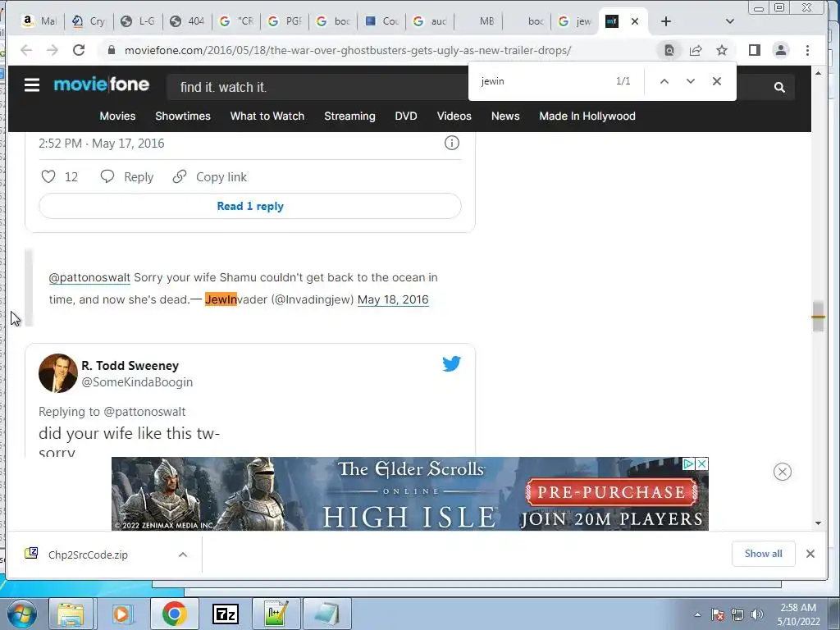
Task: Open Made In Hollywood
Action: (x=587, y=116)
